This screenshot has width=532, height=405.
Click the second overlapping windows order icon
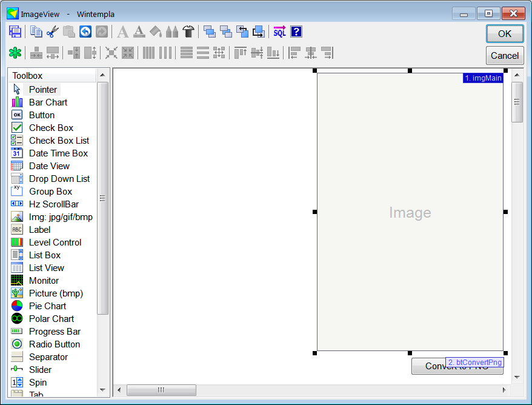click(226, 32)
